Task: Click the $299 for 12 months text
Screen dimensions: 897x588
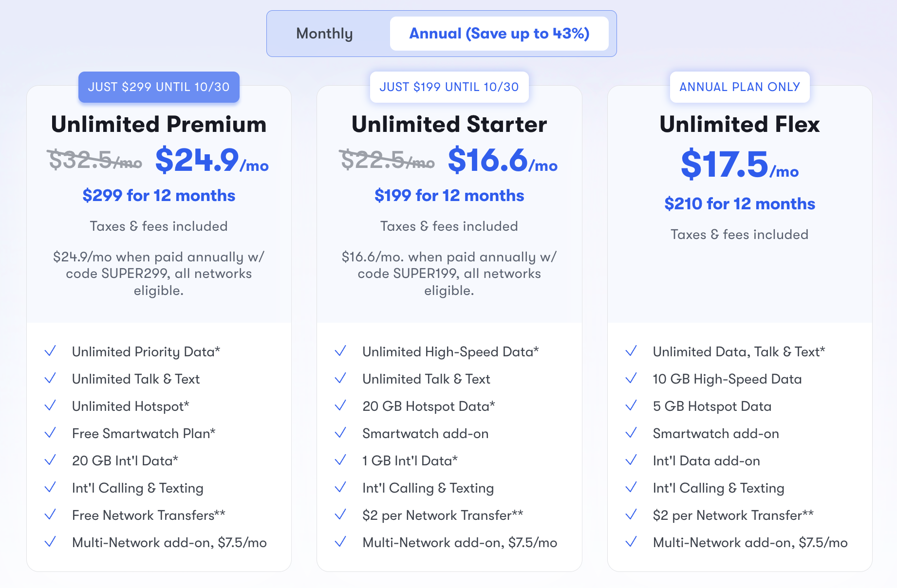Action: click(x=159, y=196)
